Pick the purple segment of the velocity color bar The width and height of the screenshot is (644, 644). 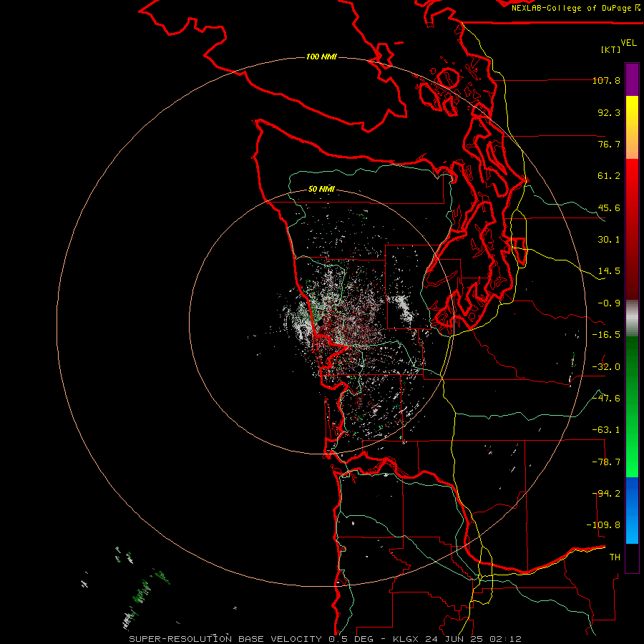[632, 80]
